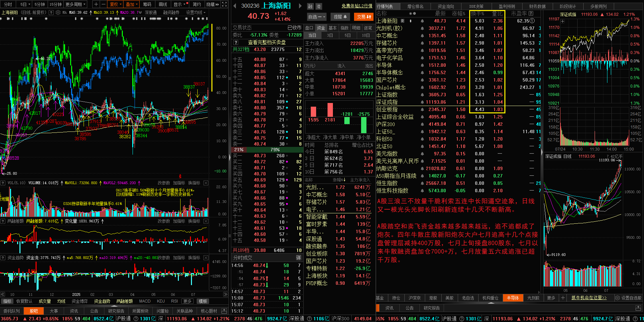This screenshot has height=322, width=644.
Task: Open 更多周期 period dropdown
Action: [x=76, y=4]
